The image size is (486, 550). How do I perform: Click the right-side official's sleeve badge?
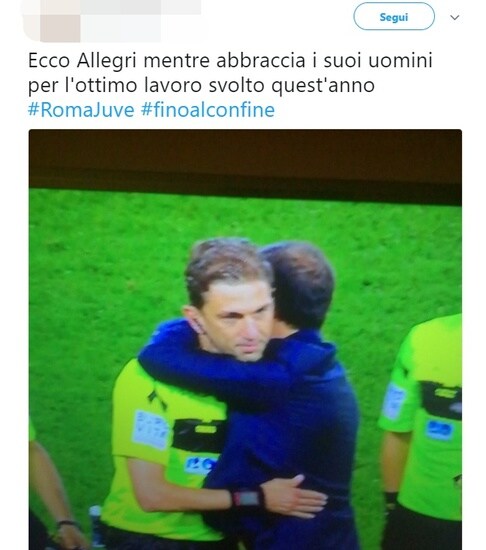tap(394, 402)
